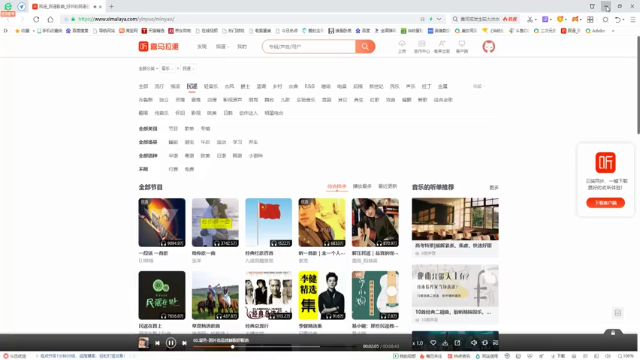640x360 pixels.
Task: Click the browser address bar URL
Action: (127, 19)
